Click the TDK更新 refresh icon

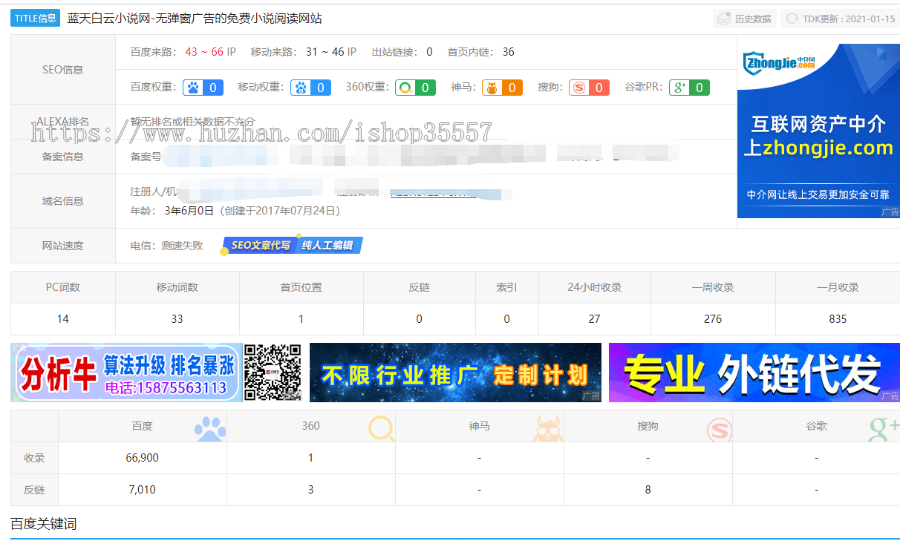pos(792,18)
